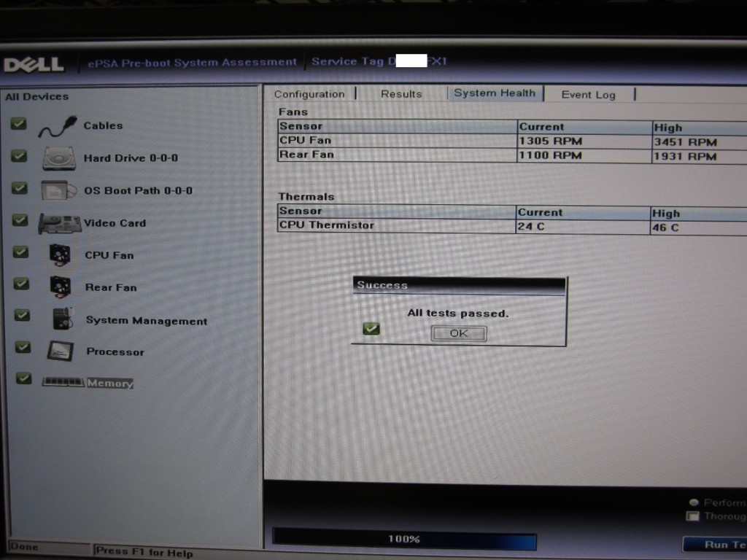Select the Video Card icon
The width and height of the screenshot is (747, 560).
(x=59, y=223)
